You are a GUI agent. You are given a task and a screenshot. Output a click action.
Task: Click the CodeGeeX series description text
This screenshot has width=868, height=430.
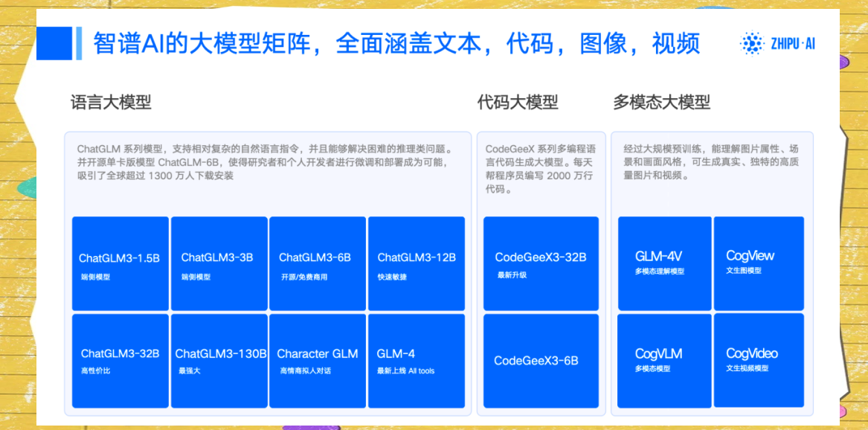click(540, 170)
